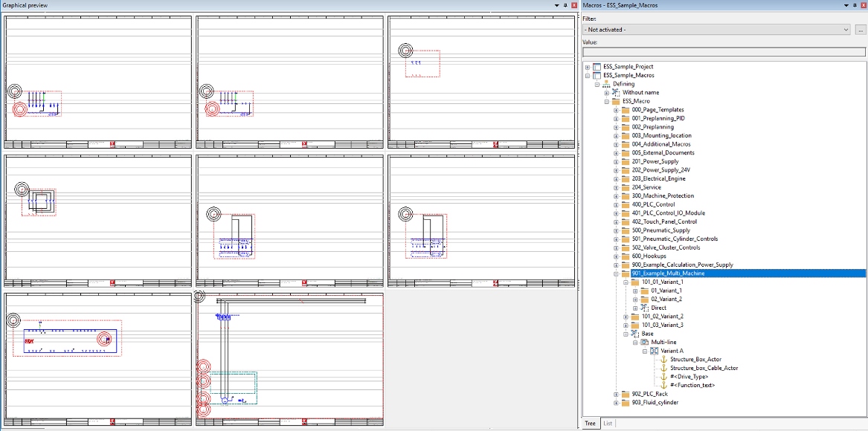Expand the 201_Power_Supply folder

point(616,161)
